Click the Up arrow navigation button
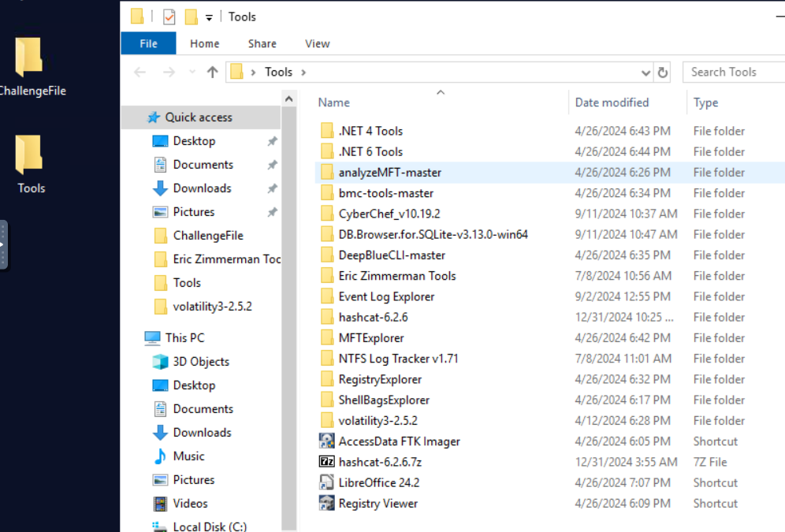Viewport: 785px width, 532px height. click(212, 73)
